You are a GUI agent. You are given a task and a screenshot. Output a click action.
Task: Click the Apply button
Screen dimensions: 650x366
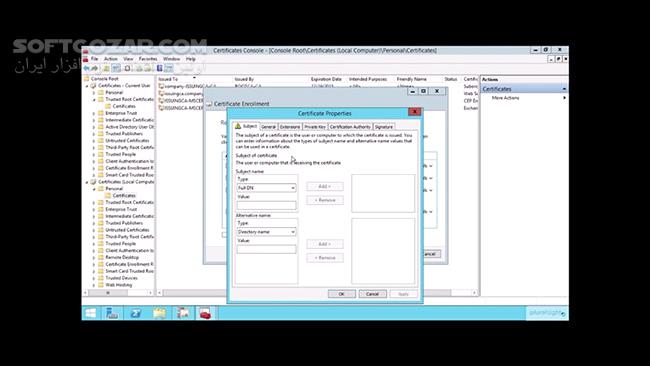tap(403, 294)
